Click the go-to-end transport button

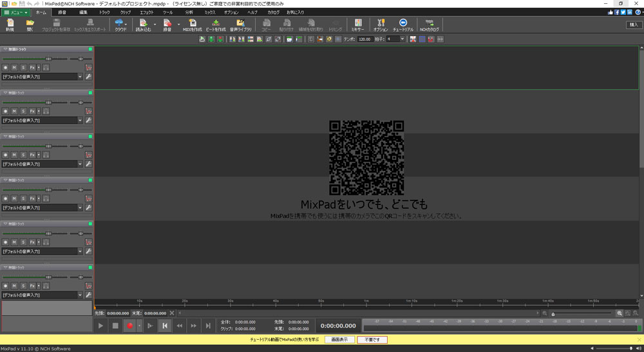(x=208, y=326)
